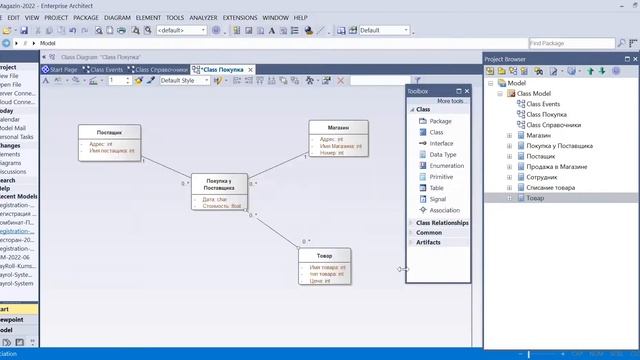Image resolution: width=640 pixels, height=360 pixels.
Task: Click the binoculars search icon in Project Browser
Action: [x=539, y=71]
